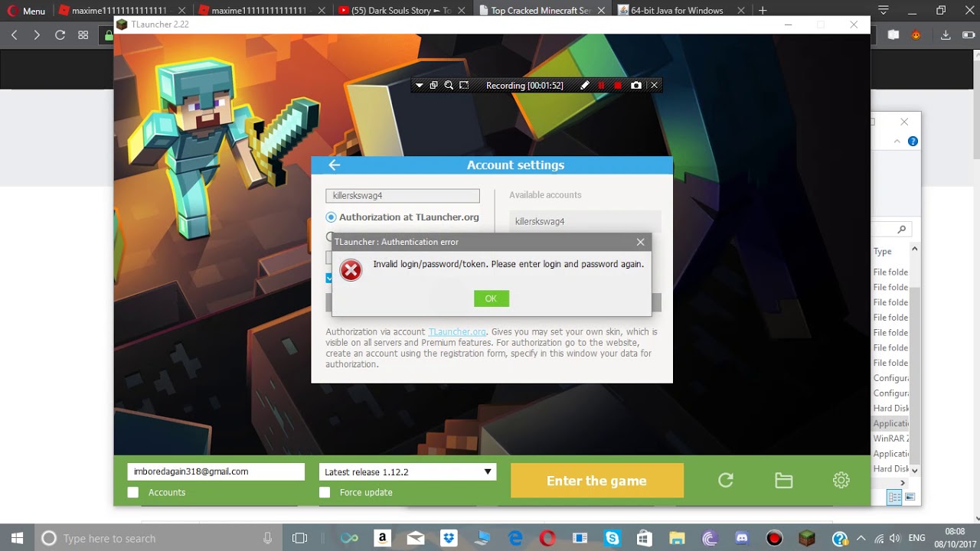Select the WinRAR row in Explorer
Screen dimensions: 980x551
coord(891,439)
